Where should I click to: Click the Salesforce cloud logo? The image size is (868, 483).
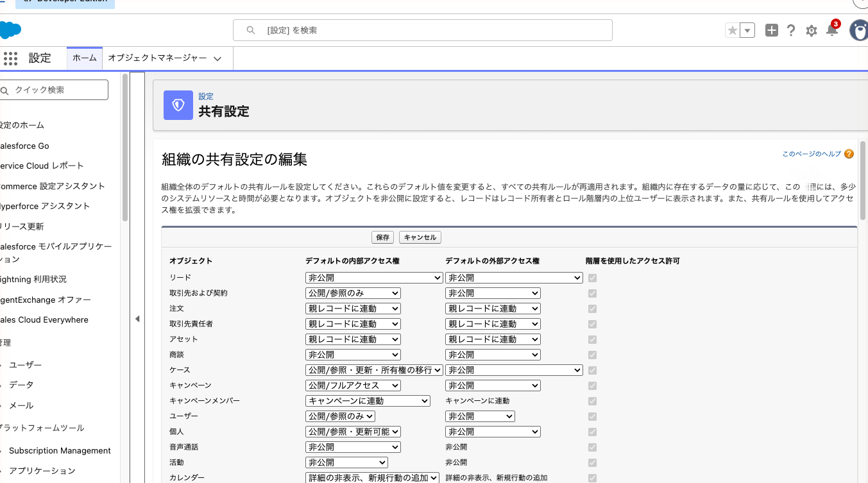(x=10, y=30)
